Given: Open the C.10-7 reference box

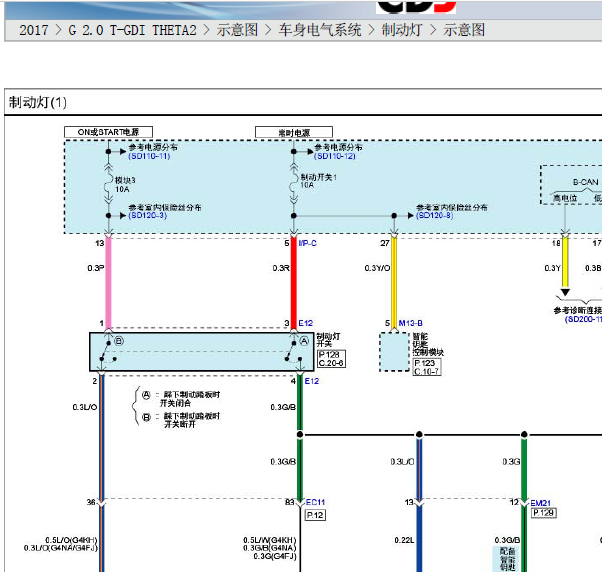Looking at the screenshot, I should pyautogui.click(x=427, y=372).
